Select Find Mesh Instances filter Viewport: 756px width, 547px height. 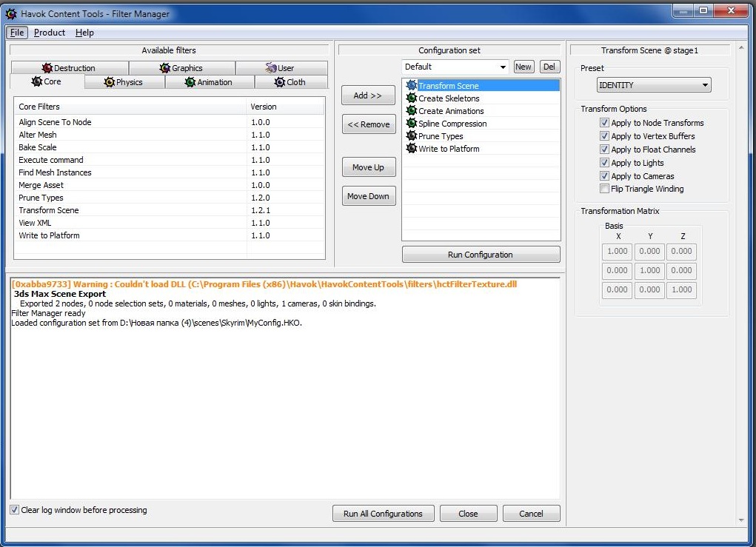(x=170, y=172)
